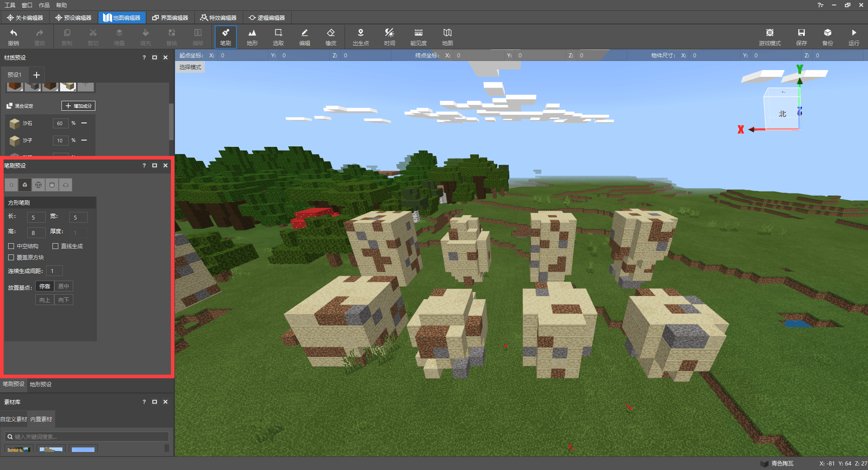Run the map with 运行
The image size is (868, 470).
click(854, 37)
